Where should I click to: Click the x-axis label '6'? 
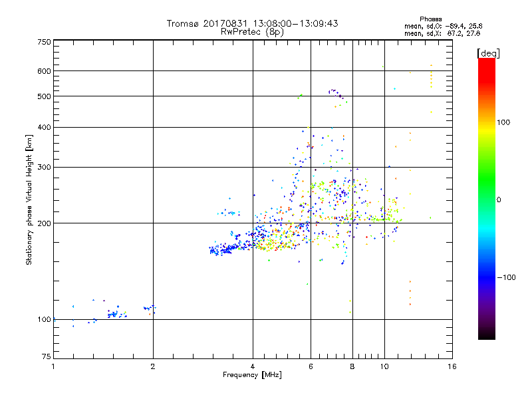[311, 366]
